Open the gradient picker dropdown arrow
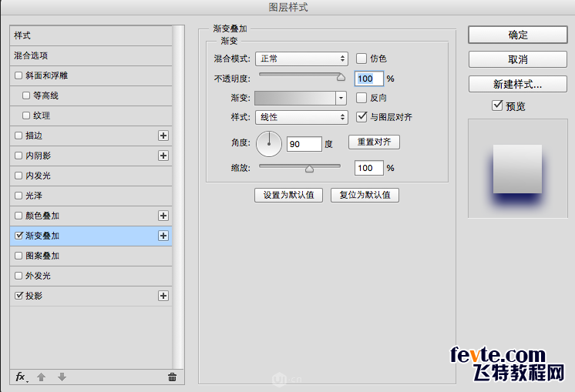This screenshot has width=575, height=392. (341, 98)
